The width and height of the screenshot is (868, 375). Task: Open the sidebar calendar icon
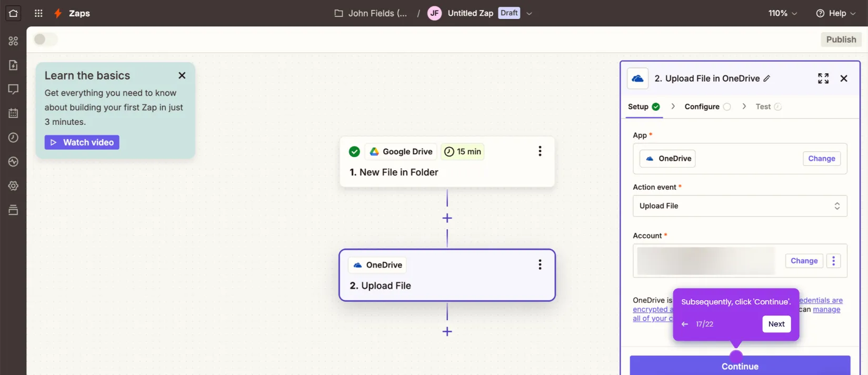13,113
